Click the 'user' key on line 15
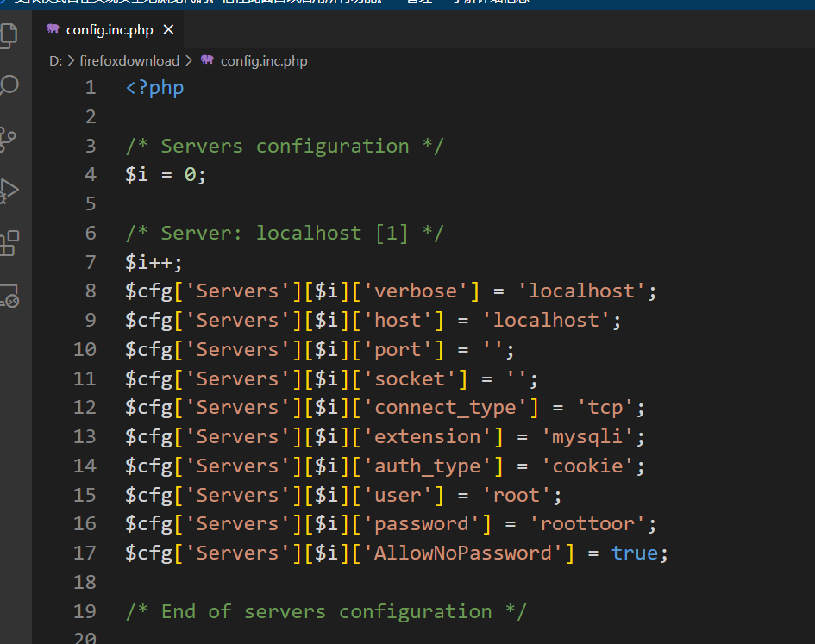The height and width of the screenshot is (644, 815). 398,495
